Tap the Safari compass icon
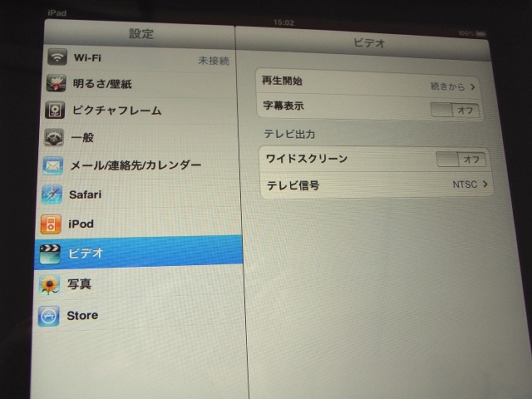532x399 pixels. pyautogui.click(x=52, y=195)
